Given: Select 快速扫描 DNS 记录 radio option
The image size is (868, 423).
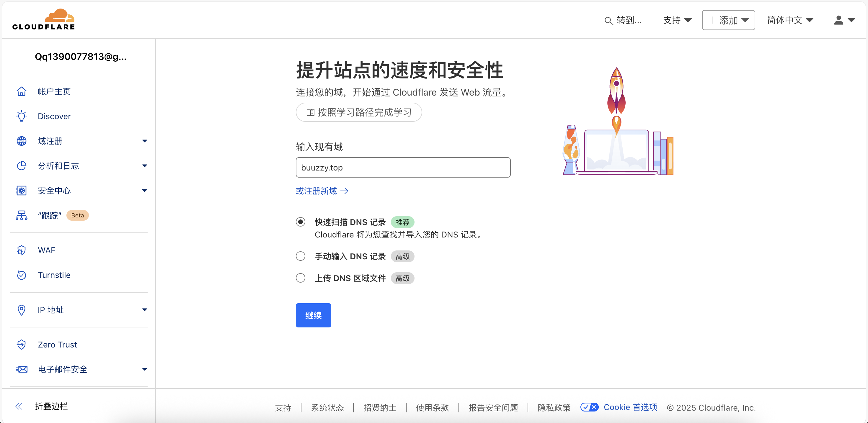Looking at the screenshot, I should click(301, 222).
